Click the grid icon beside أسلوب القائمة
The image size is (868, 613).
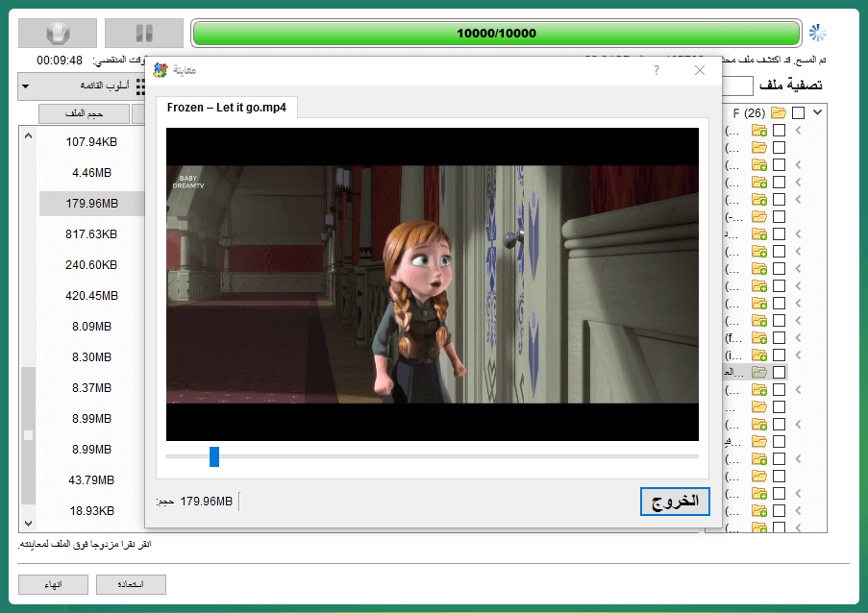click(140, 86)
